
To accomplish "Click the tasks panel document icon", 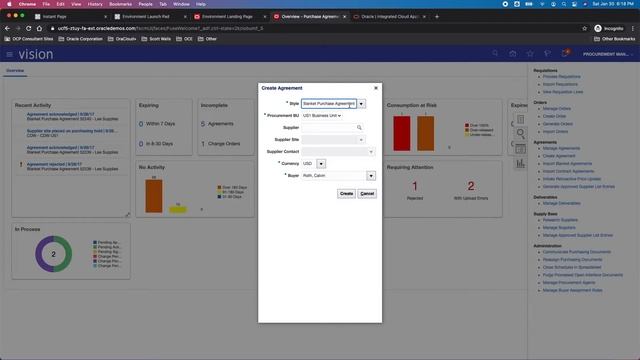I will point(520,119).
